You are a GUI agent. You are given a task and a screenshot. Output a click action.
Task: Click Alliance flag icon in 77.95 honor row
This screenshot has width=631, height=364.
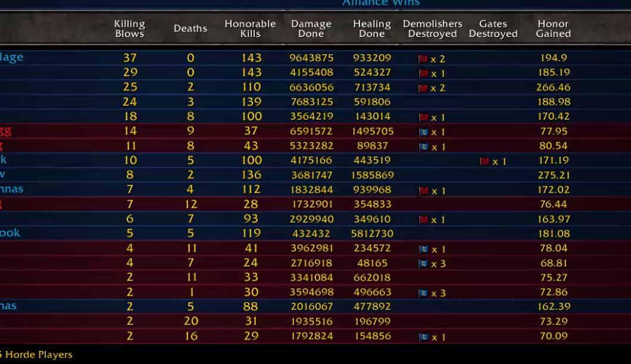[x=423, y=132]
